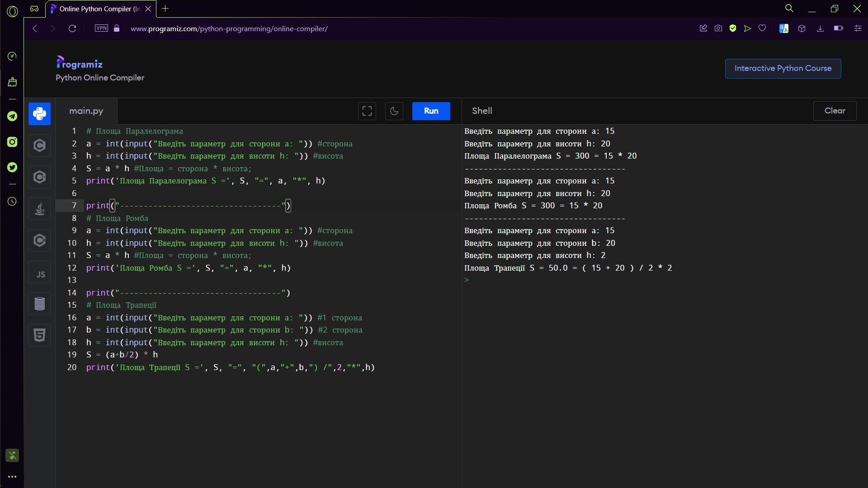Open the GX Corner gamepad icon
868x488 pixels.
click(x=34, y=9)
